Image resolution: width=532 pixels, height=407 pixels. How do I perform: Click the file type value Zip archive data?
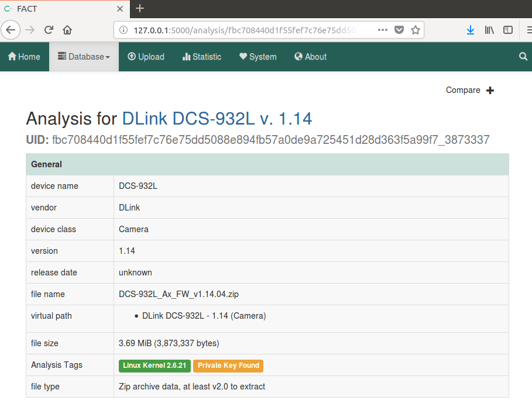coord(192,387)
